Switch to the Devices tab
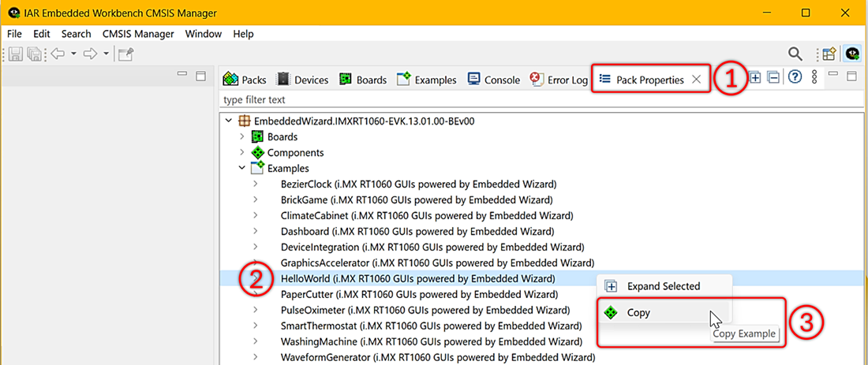 (302, 80)
